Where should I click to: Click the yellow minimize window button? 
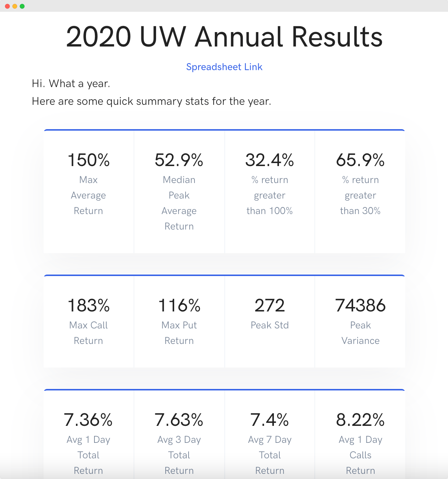tap(15, 6)
